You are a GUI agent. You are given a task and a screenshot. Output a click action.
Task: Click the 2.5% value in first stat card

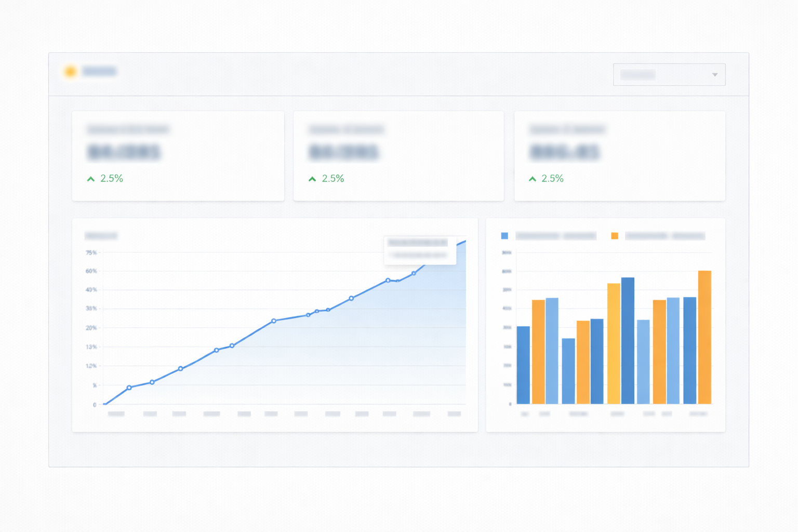[x=112, y=179]
